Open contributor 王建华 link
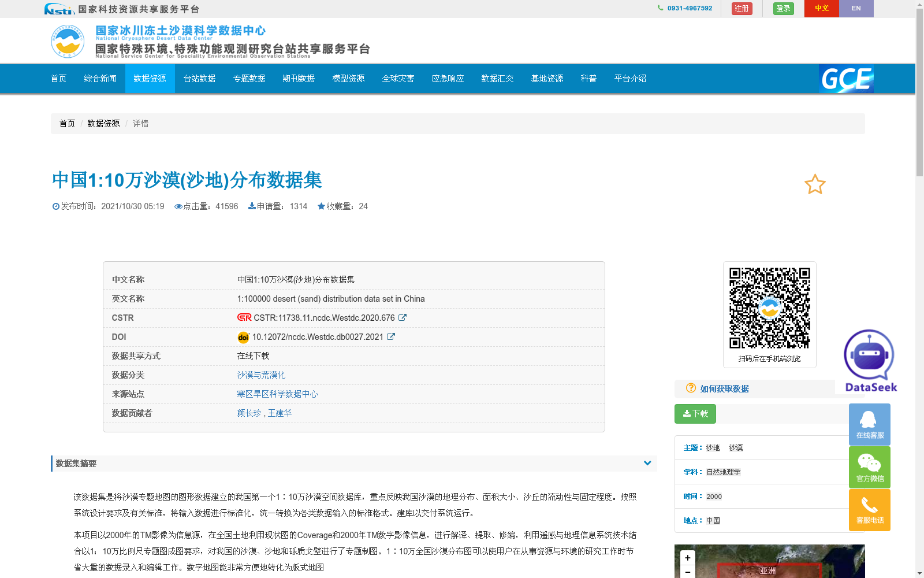The image size is (924, 578). coord(280,413)
